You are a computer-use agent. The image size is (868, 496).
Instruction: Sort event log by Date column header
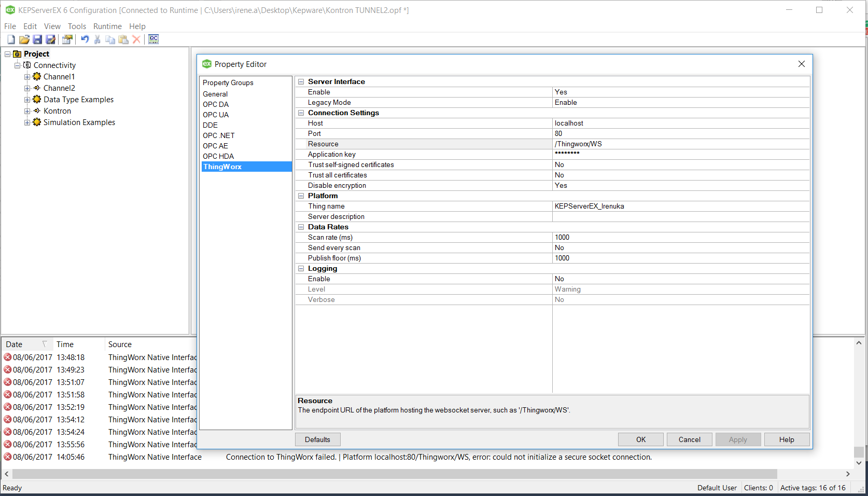[27, 345]
